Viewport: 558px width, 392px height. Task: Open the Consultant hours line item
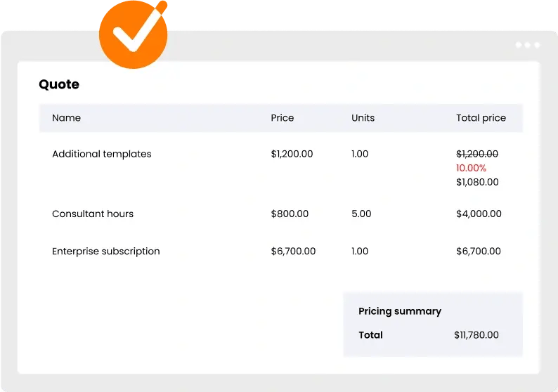(93, 214)
